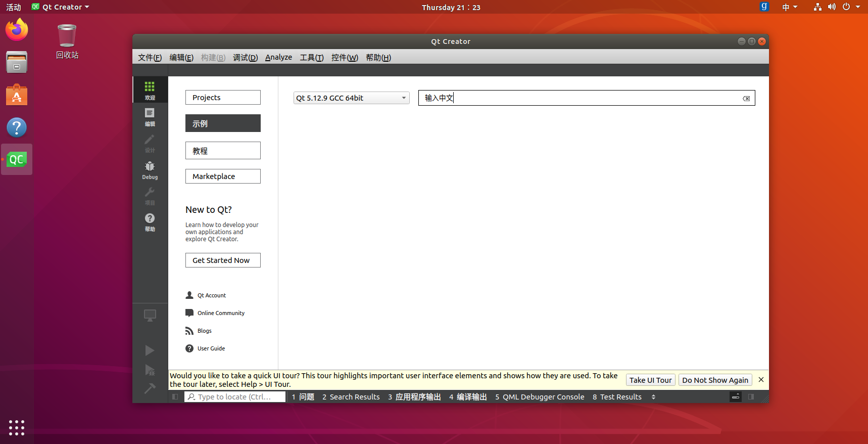Open the QML Debugger Console pane
Viewport: 868px width, 444px height.
pyautogui.click(x=540, y=397)
